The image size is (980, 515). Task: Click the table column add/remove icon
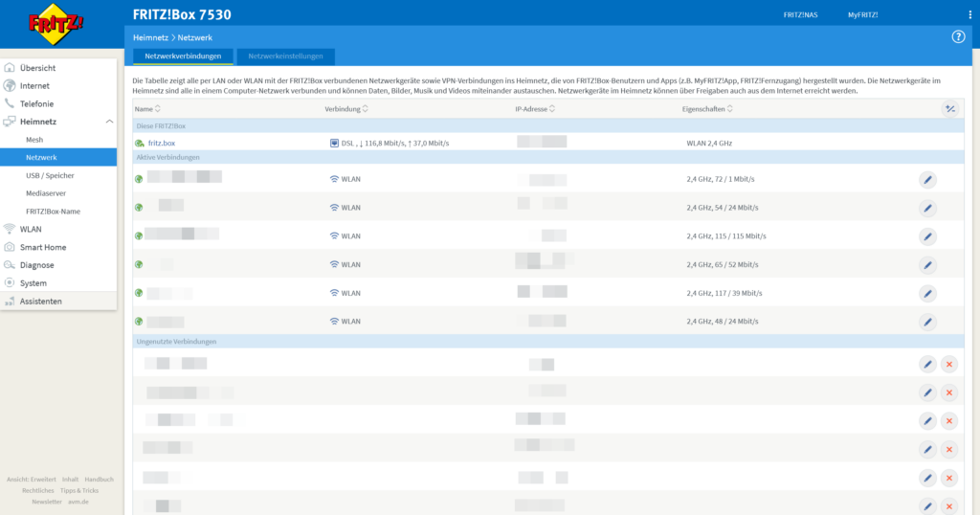(x=949, y=109)
